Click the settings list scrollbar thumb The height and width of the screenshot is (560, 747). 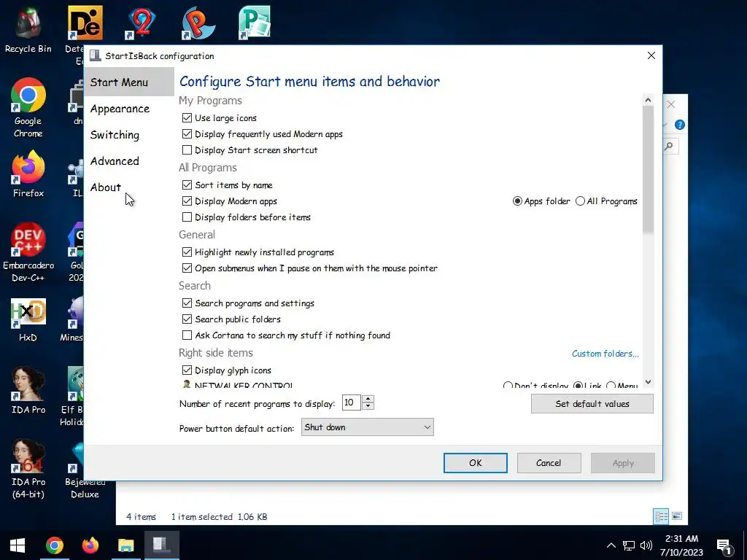coord(648,169)
